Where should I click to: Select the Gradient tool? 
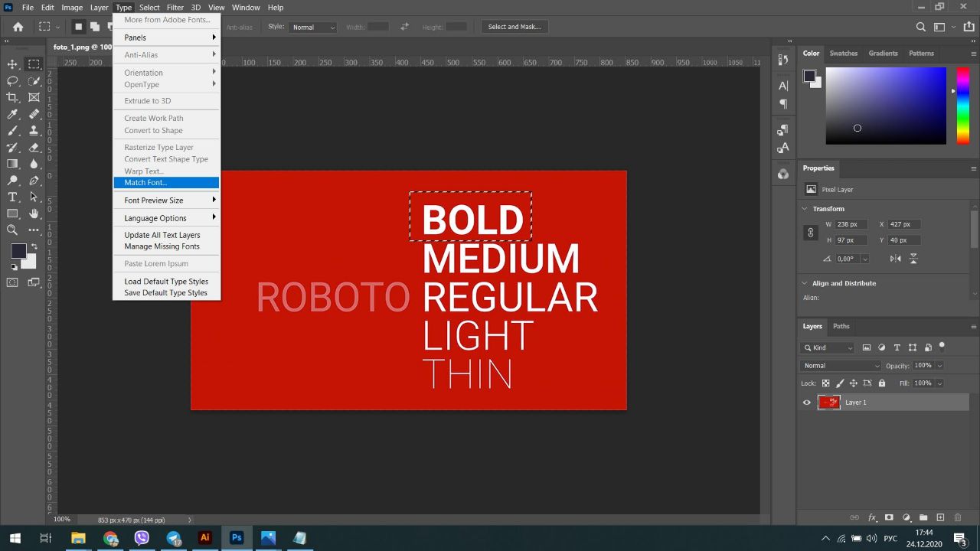[12, 164]
